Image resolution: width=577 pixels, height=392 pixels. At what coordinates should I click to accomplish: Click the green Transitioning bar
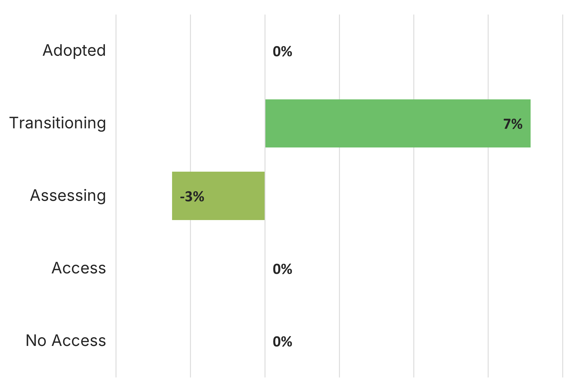398,123
